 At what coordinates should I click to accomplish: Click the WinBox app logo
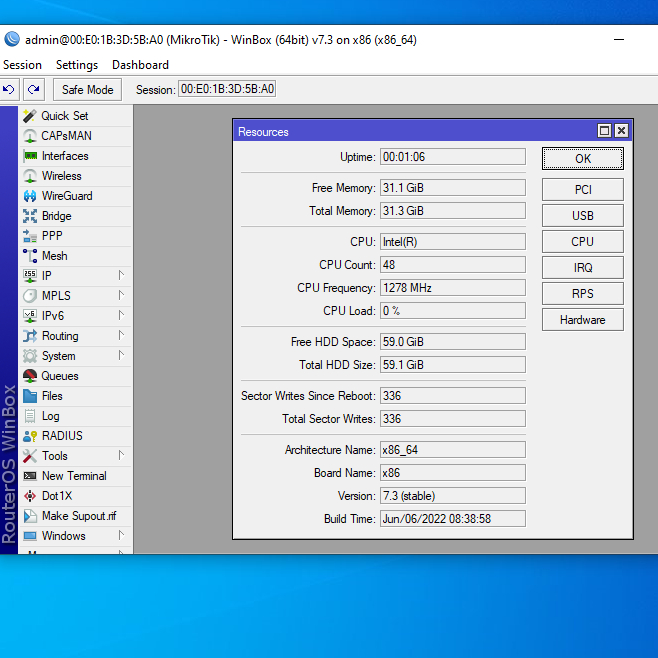pos(12,39)
